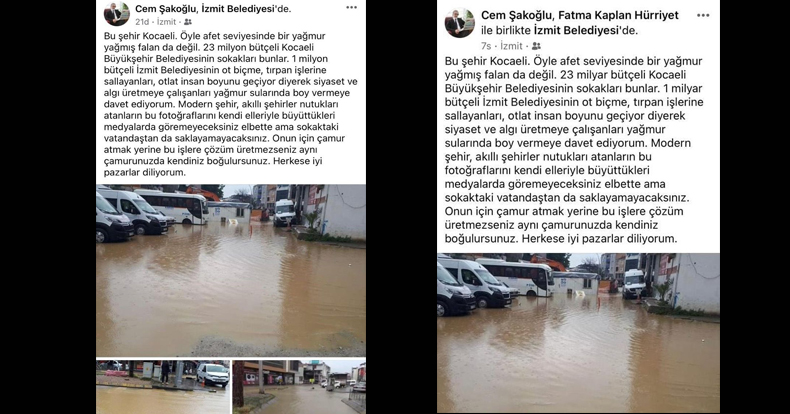Click the İzmit location tag on right post
790x414 pixels.
click(511, 46)
